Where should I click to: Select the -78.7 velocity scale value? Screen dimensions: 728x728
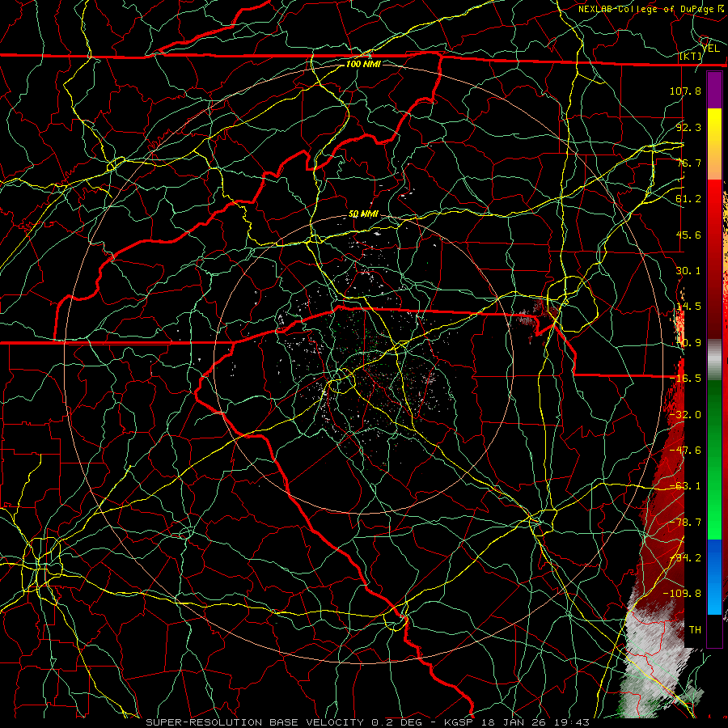tap(685, 523)
